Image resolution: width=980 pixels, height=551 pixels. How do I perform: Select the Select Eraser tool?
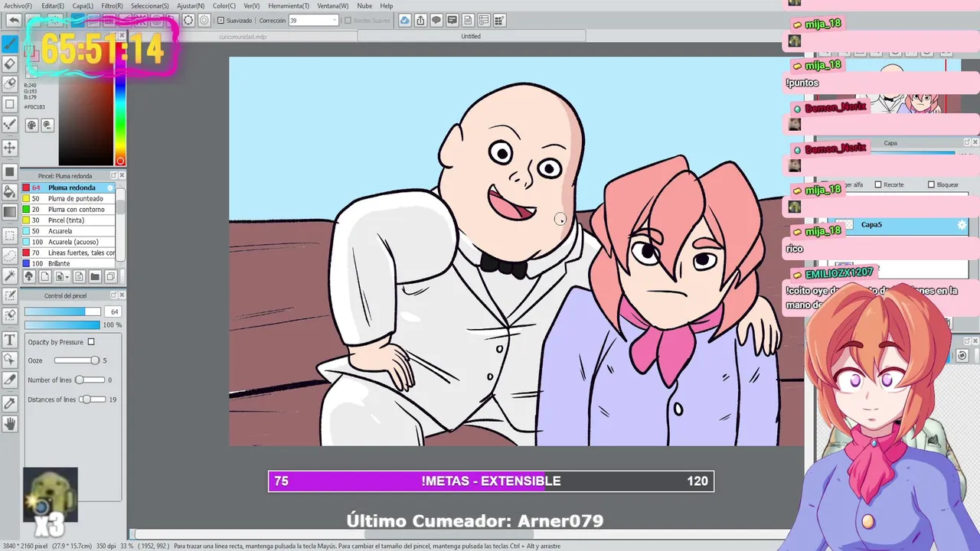click(x=10, y=315)
